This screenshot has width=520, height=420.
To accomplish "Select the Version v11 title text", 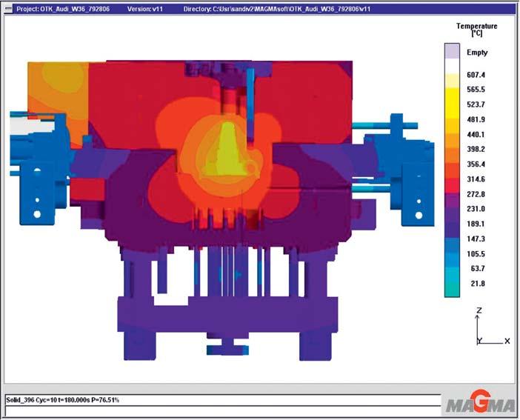I will coord(145,9).
